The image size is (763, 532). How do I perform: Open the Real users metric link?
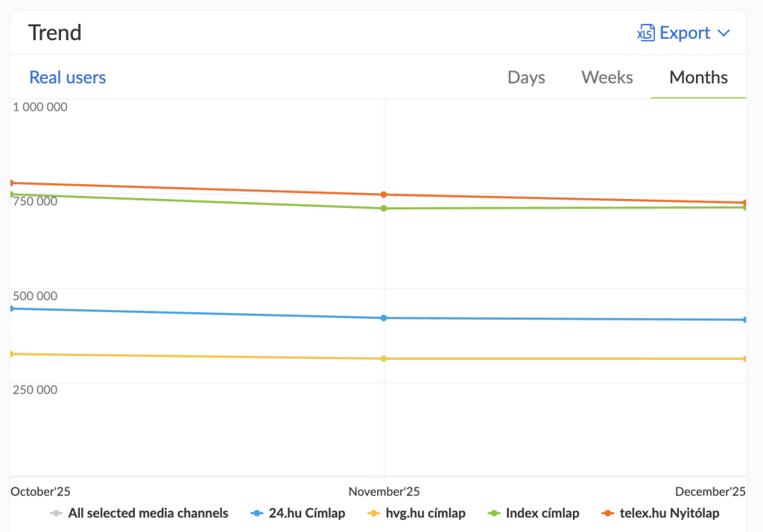click(68, 77)
